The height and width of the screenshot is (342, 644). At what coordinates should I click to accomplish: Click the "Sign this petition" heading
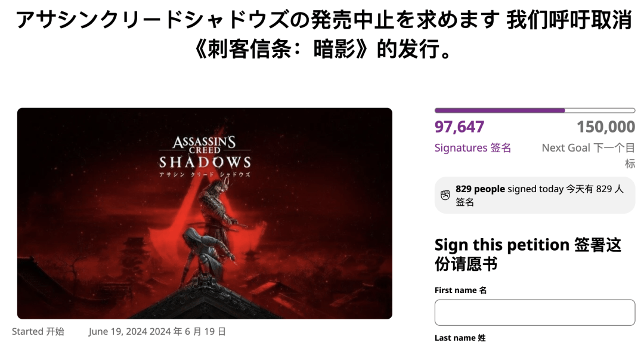(x=501, y=245)
